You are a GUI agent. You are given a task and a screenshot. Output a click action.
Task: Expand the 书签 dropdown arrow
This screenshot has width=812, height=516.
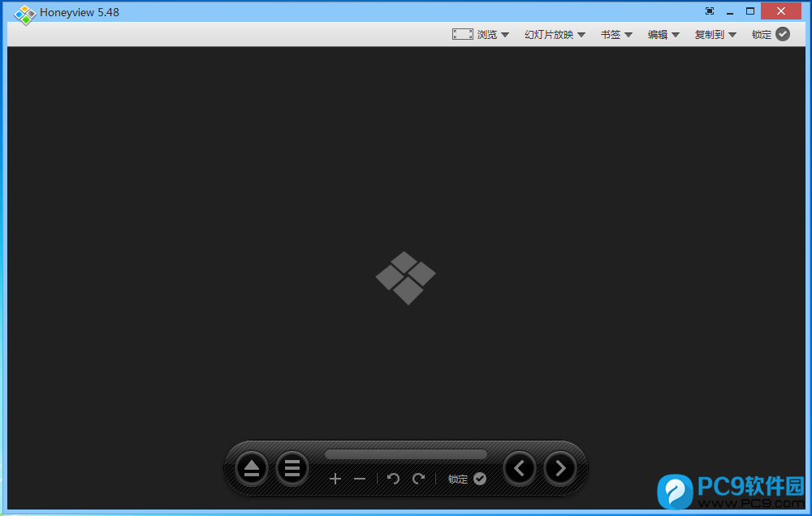628,35
